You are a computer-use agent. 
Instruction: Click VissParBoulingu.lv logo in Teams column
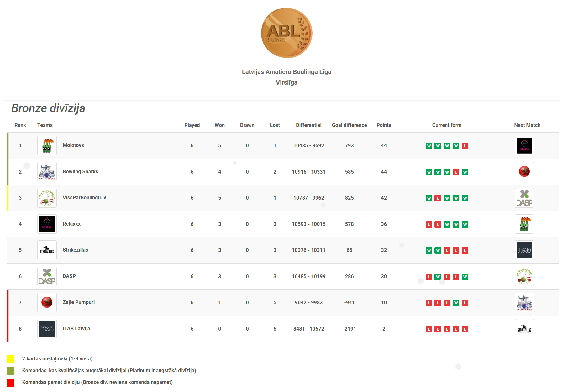[x=47, y=198]
